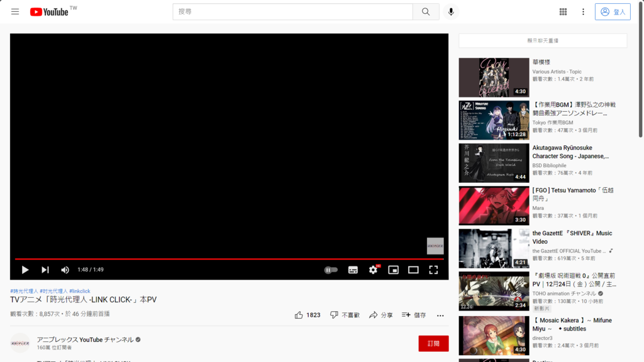Click Various Artists - Topic channel name
Viewport: 644px width, 362px height.
coord(557,72)
